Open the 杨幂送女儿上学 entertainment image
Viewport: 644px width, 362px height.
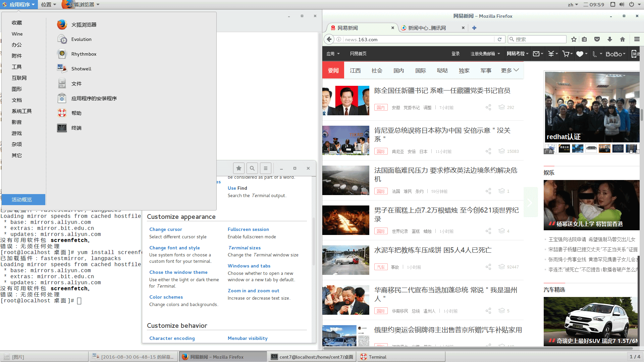591,205
